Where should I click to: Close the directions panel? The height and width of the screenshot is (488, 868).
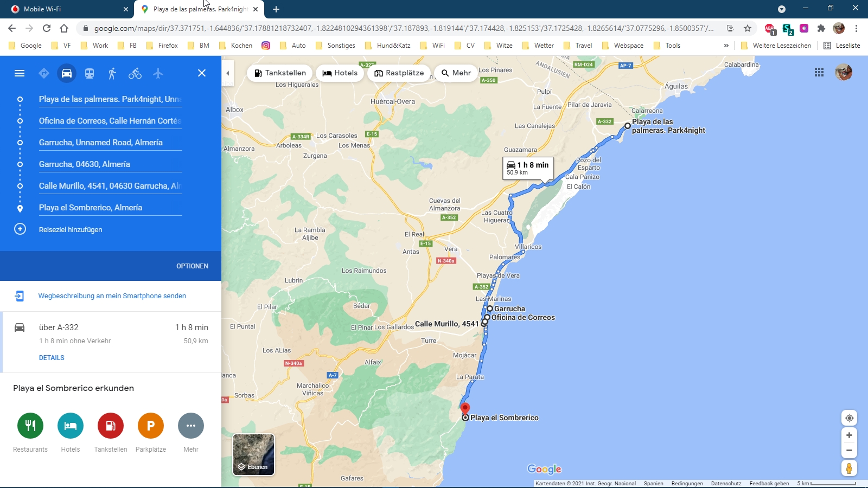pyautogui.click(x=202, y=73)
